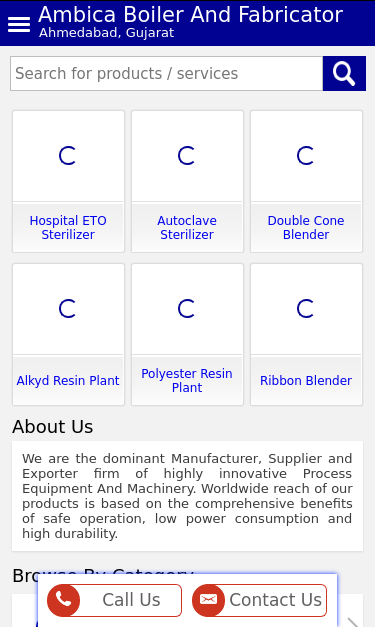
Task: Open Autoclave Sterilizer loading image
Action: (187, 156)
